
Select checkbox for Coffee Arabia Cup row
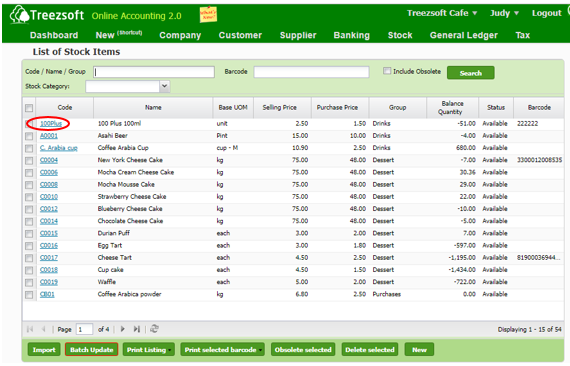29,148
